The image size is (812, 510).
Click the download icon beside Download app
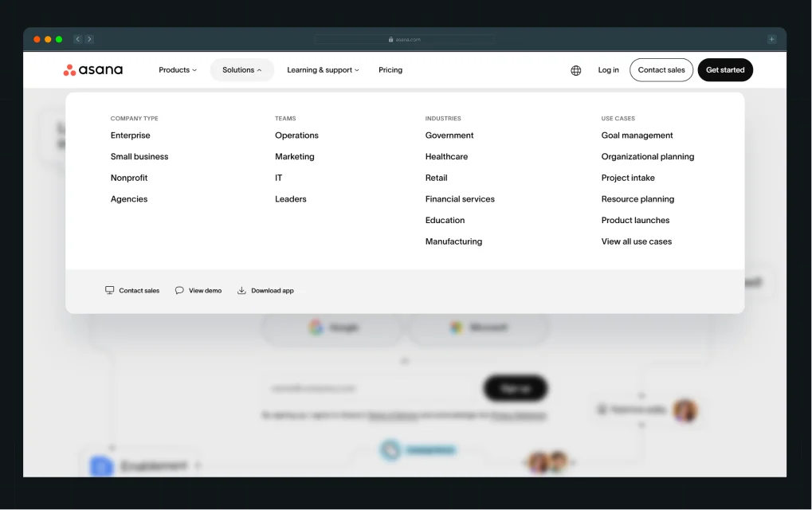(241, 291)
